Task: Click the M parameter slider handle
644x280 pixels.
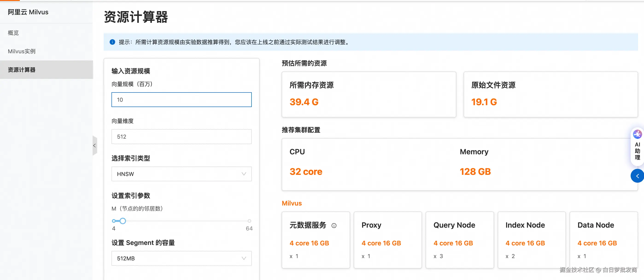Action: click(123, 221)
